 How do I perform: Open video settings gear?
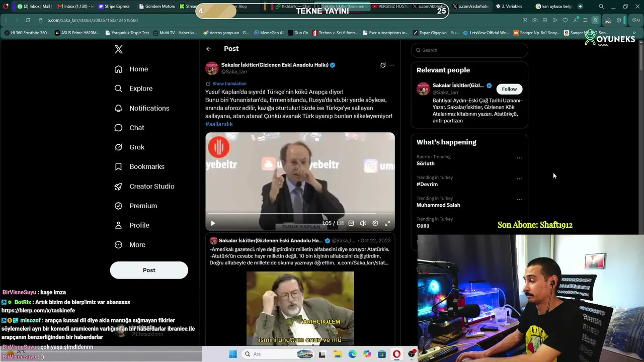375,223
